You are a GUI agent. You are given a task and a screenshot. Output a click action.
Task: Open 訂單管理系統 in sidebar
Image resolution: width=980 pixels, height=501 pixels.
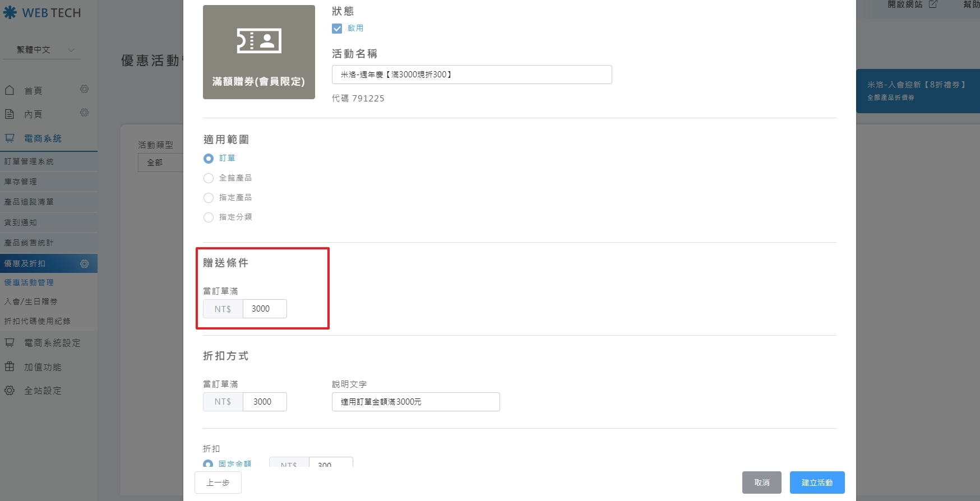coord(29,161)
